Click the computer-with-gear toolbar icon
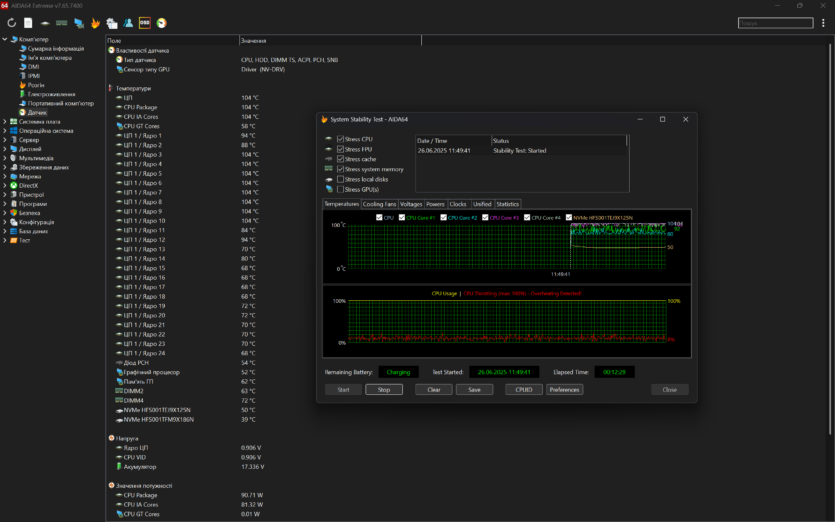 112,23
